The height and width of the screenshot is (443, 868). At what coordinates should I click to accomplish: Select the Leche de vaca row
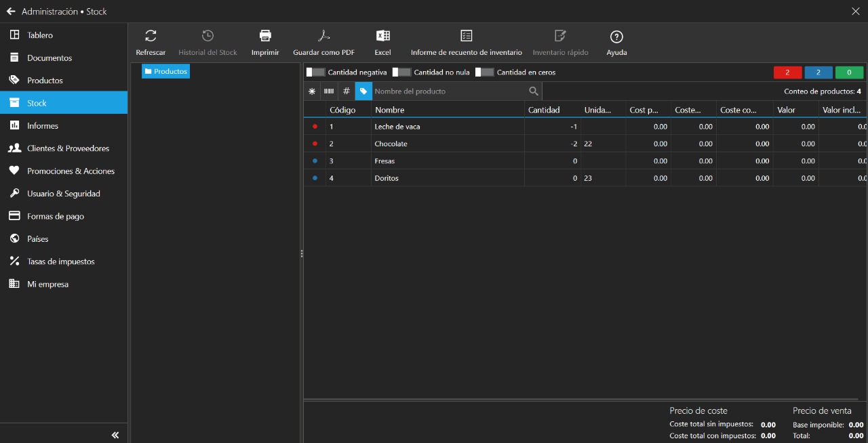pos(585,127)
